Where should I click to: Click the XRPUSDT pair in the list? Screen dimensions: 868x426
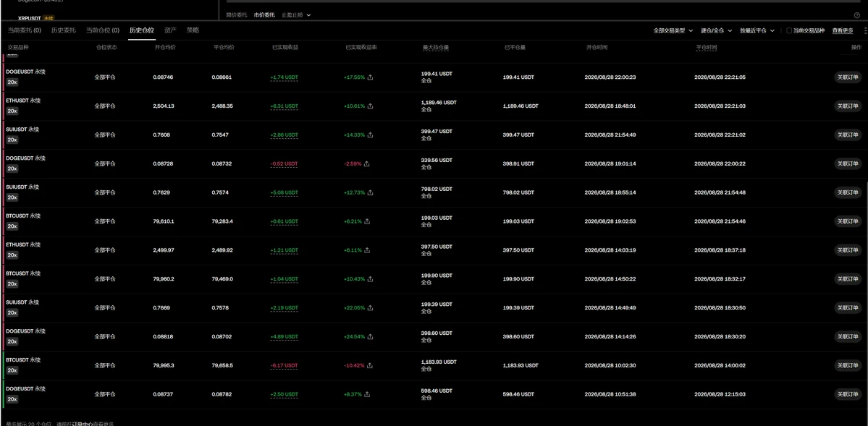tap(31, 18)
